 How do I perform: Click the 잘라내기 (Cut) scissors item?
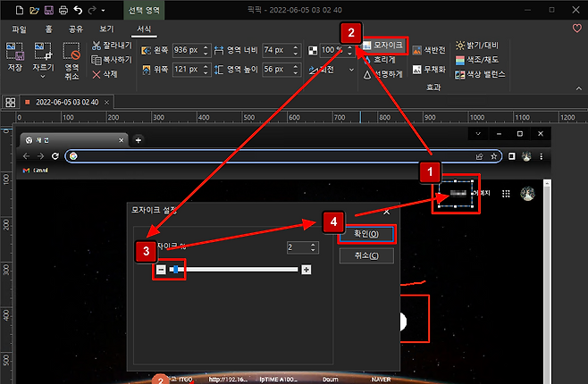pos(112,45)
